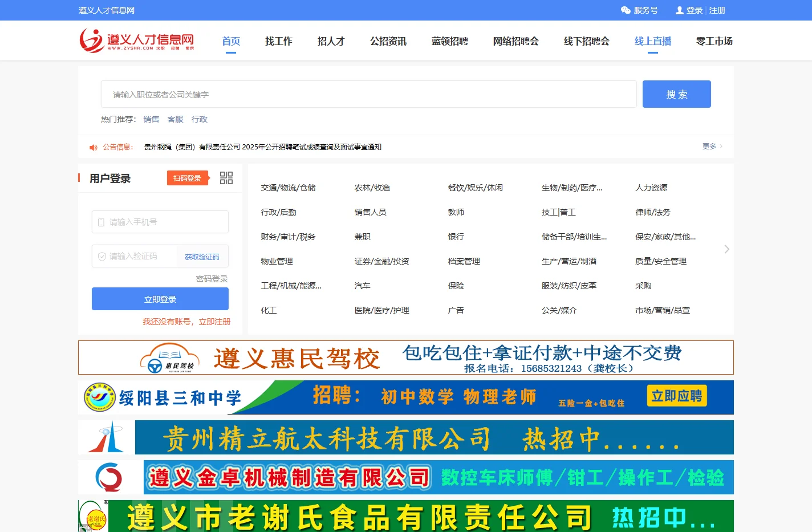
Task: Click 服务号 in the top bar
Action: [645, 10]
